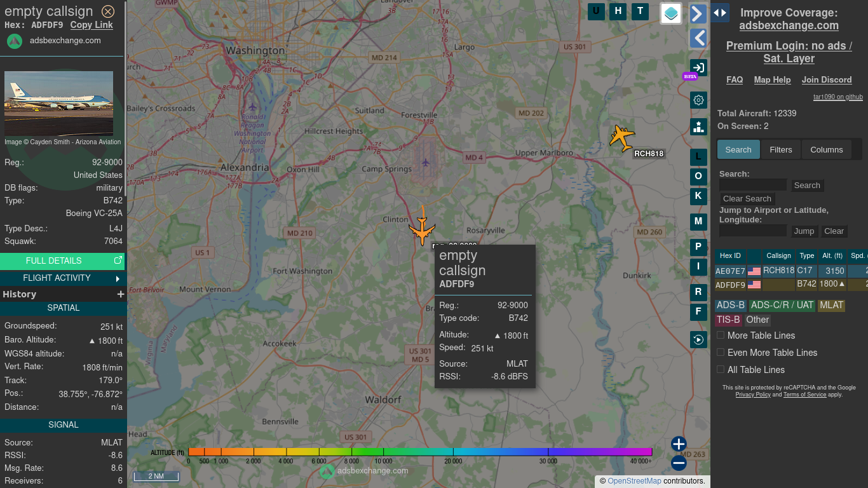The image size is (868, 488).
Task: Click the right arrow sidebar expand button
Action: point(698,14)
